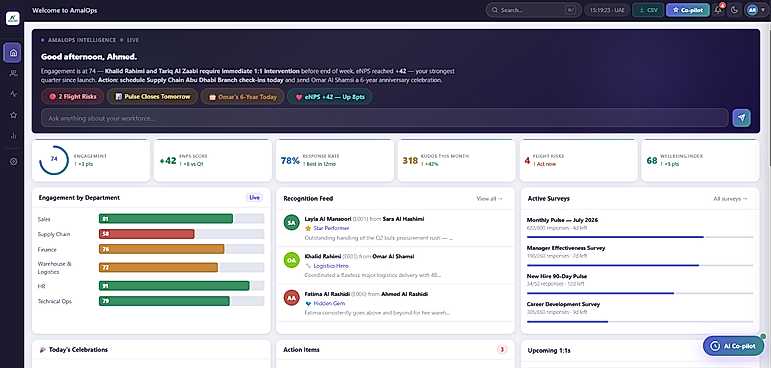Click the Hidden Gem badge
This screenshot has height=368, width=771.
click(325, 304)
